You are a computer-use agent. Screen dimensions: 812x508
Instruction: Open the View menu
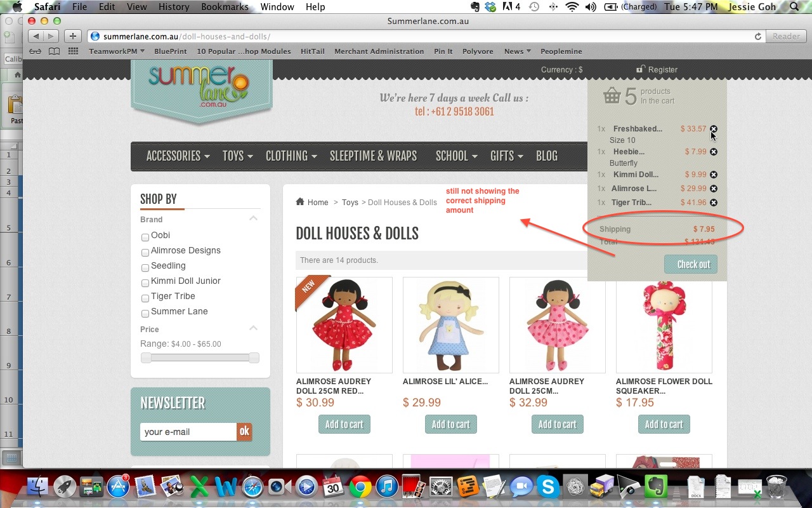point(137,7)
